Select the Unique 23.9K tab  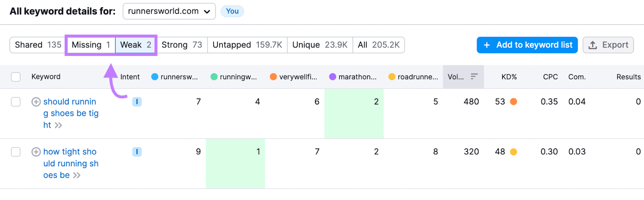(320, 45)
